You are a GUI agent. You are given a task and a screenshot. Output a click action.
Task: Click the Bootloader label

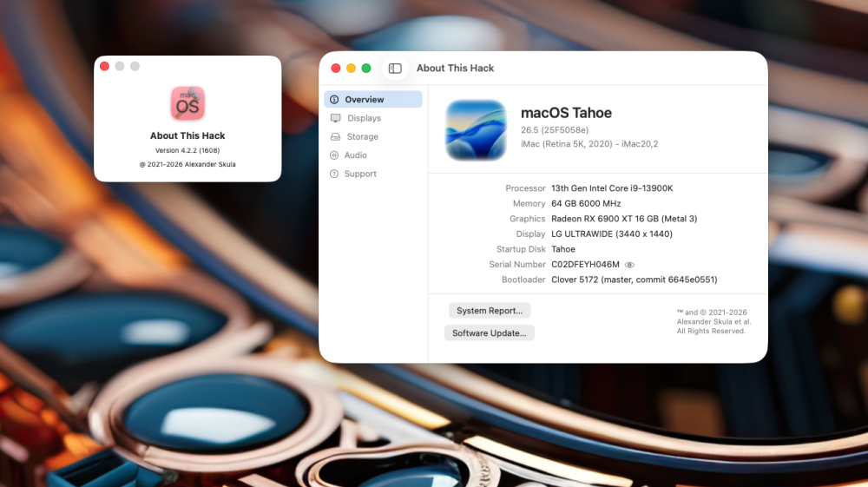point(523,280)
